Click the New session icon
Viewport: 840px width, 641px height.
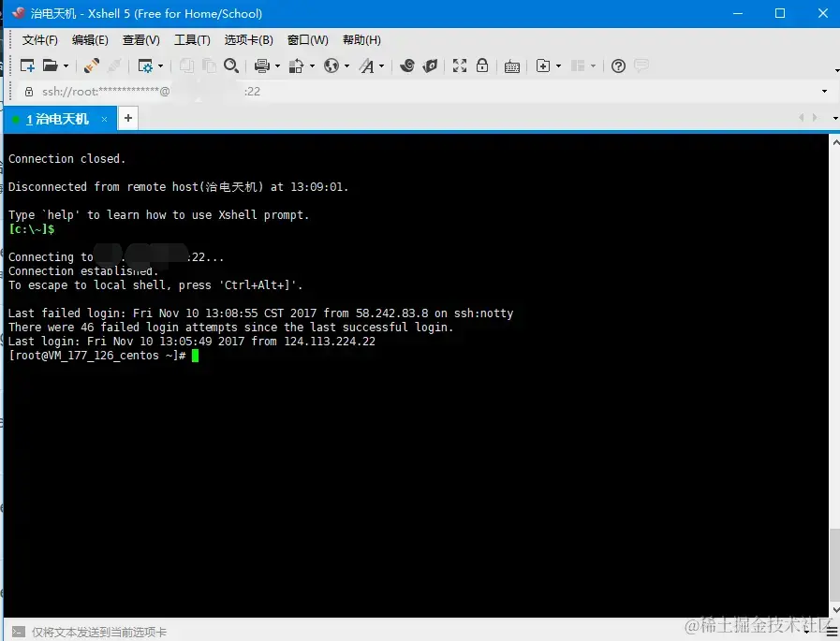point(27,66)
